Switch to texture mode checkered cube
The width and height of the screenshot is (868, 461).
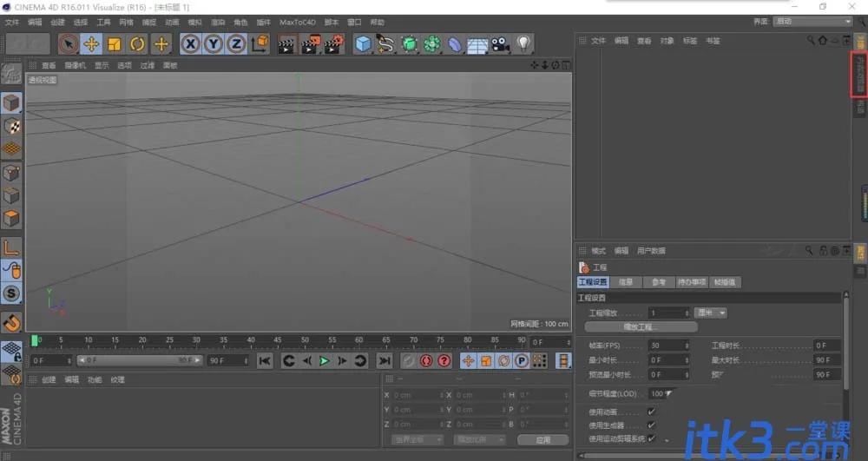(x=11, y=126)
